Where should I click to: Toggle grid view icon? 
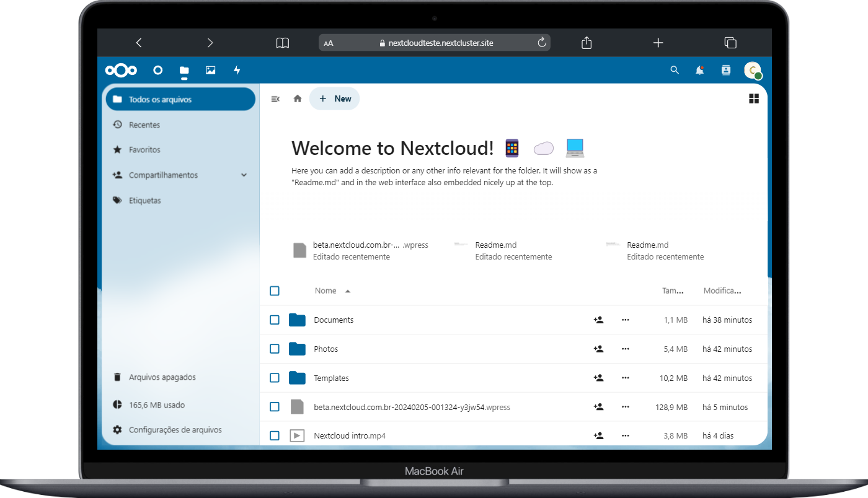click(x=754, y=98)
